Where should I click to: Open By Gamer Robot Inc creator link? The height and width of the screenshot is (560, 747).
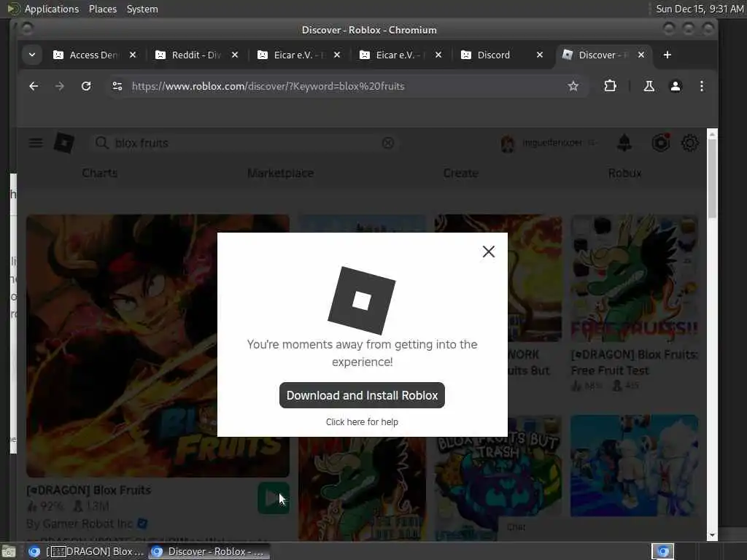pyautogui.click(x=80, y=524)
